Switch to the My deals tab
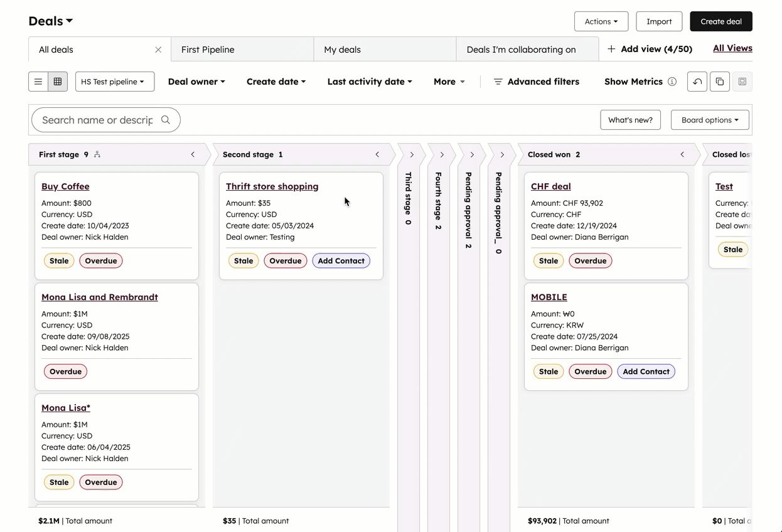Image resolution: width=782 pixels, height=532 pixels. click(x=342, y=49)
